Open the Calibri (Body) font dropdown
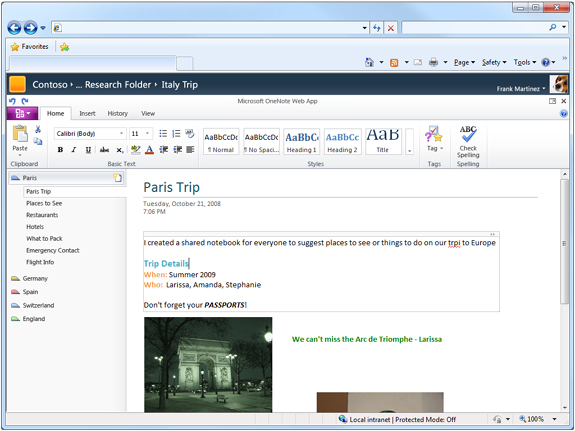This screenshot has height=431, width=575. coord(90,134)
